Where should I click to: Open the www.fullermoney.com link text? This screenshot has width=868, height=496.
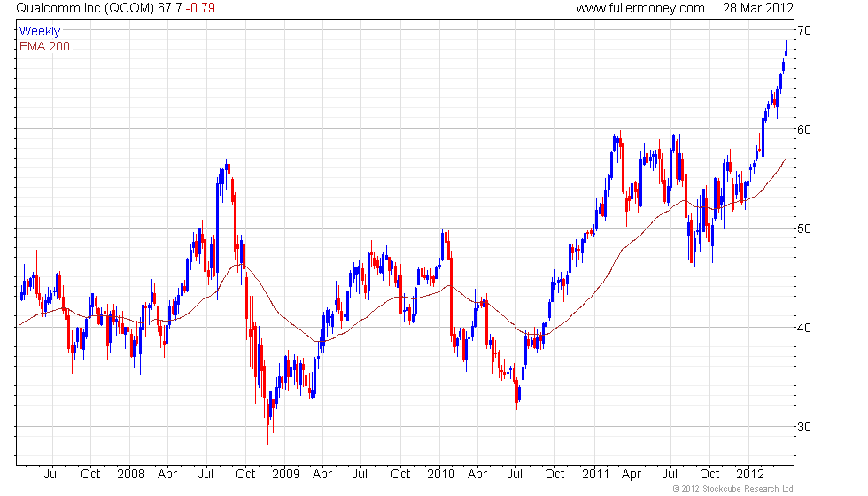pyautogui.click(x=640, y=8)
